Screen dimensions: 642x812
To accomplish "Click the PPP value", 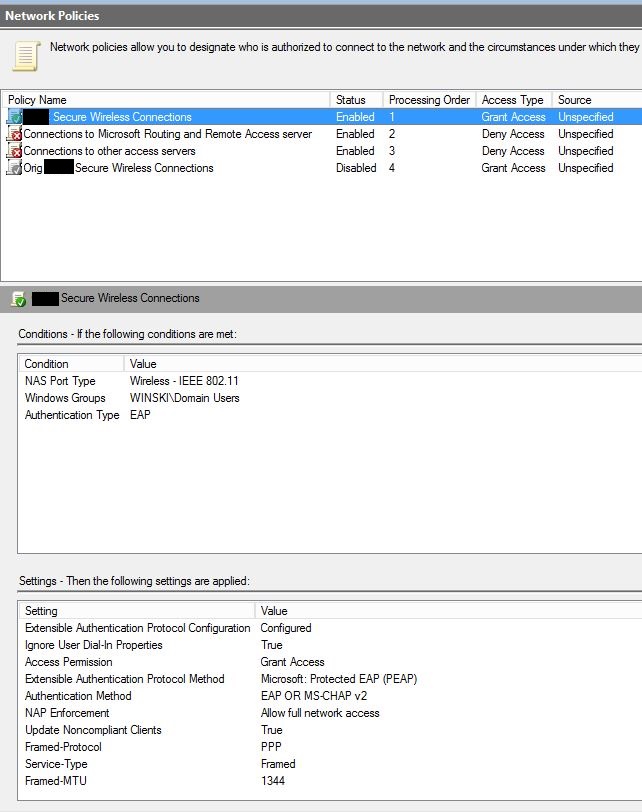I will tap(271, 747).
